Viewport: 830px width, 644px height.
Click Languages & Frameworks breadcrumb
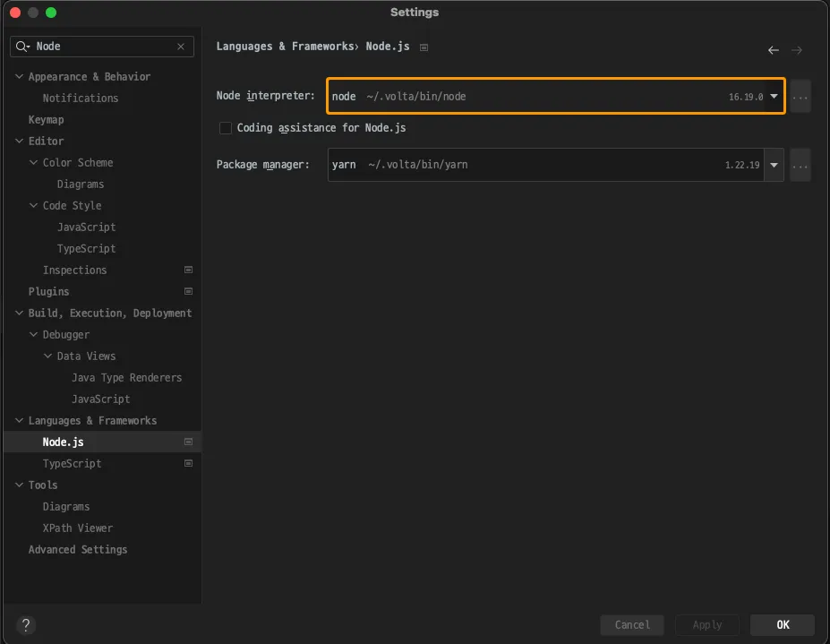285,47
